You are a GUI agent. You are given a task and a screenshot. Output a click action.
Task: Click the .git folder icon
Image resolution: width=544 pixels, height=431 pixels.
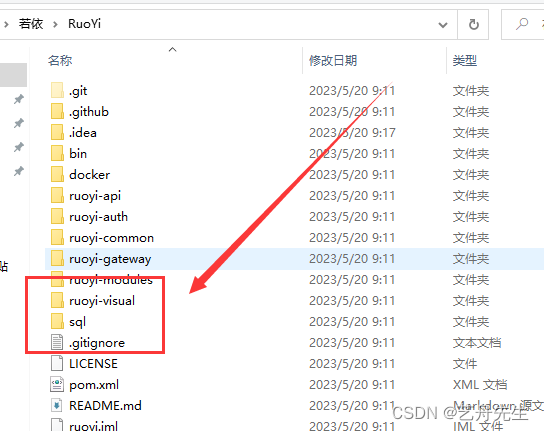[x=57, y=91]
